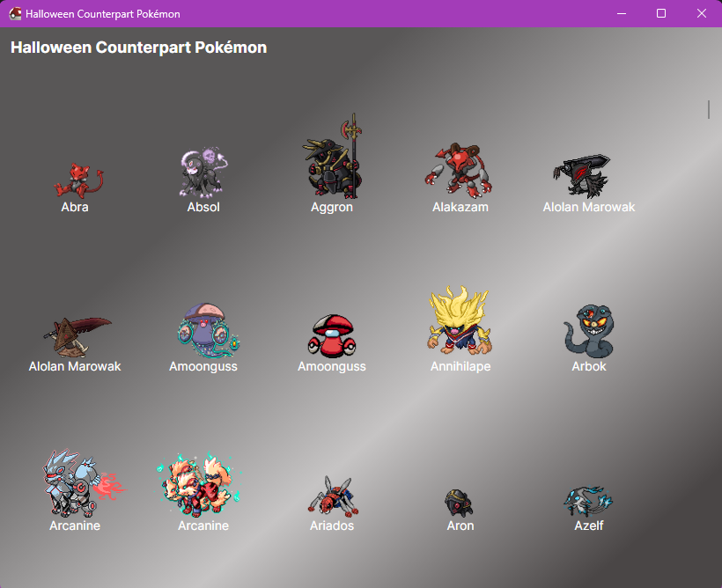Select the yellow-haired Annihilape sprite
This screenshot has width=722, height=588.
coord(460,321)
